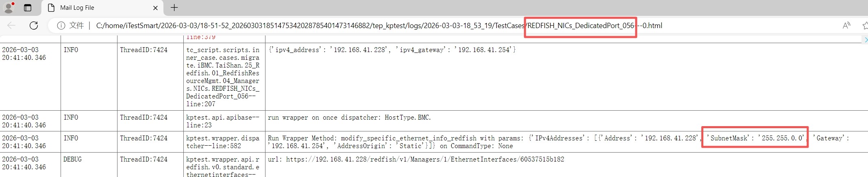
Task: Click the read aloud icon
Action: pyautogui.click(x=846, y=26)
